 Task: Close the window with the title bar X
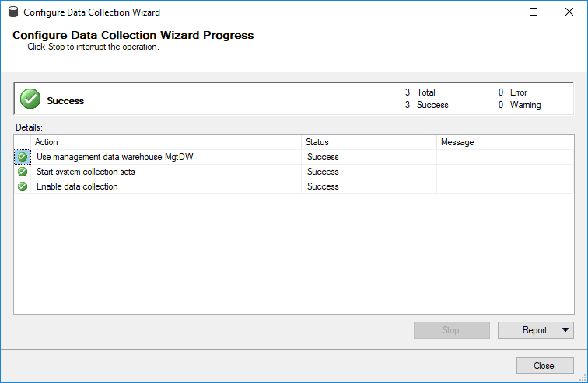tap(569, 12)
